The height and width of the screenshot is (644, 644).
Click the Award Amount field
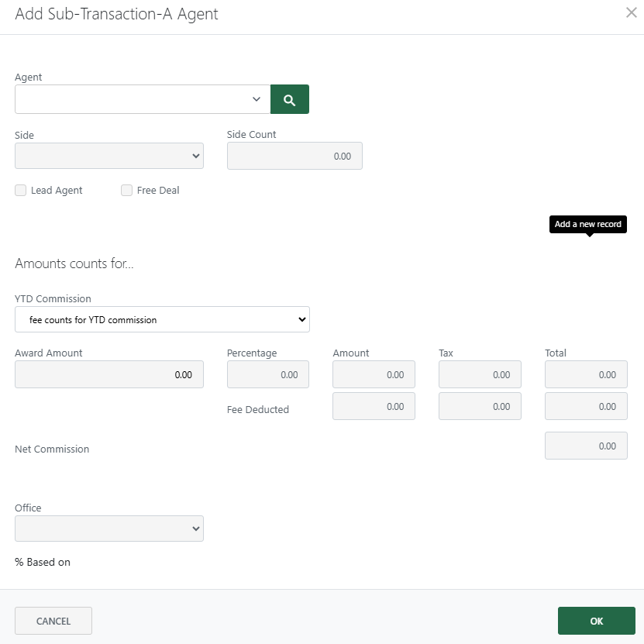point(108,374)
